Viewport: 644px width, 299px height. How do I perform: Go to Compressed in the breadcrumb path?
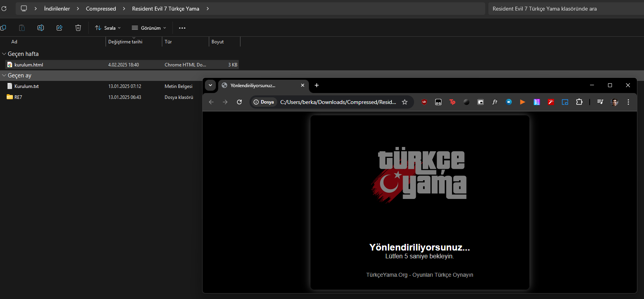tap(101, 9)
